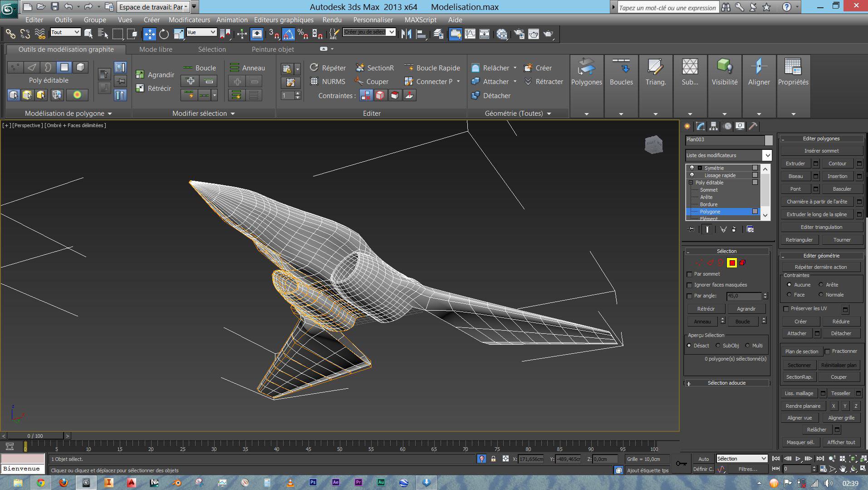Switch to Element sub-object level in selection rollout
Viewport: 868px width, 490px height.
[742, 262]
